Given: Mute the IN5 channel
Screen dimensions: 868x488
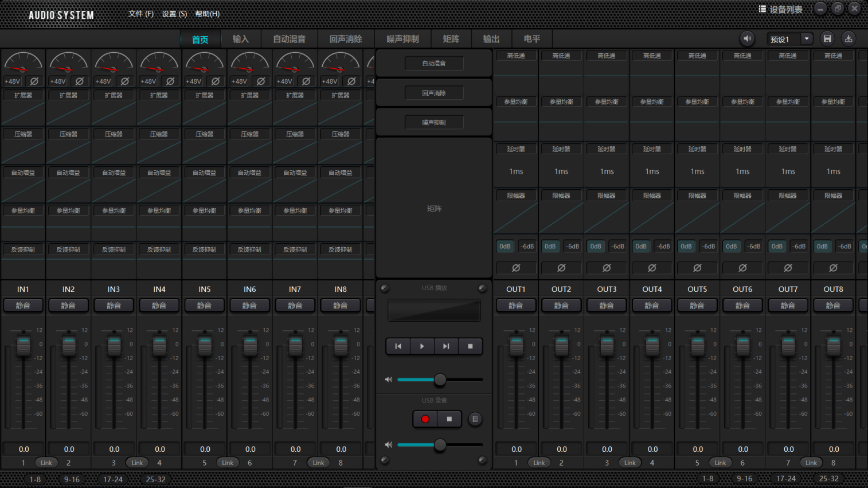Looking at the screenshot, I should tap(204, 306).
